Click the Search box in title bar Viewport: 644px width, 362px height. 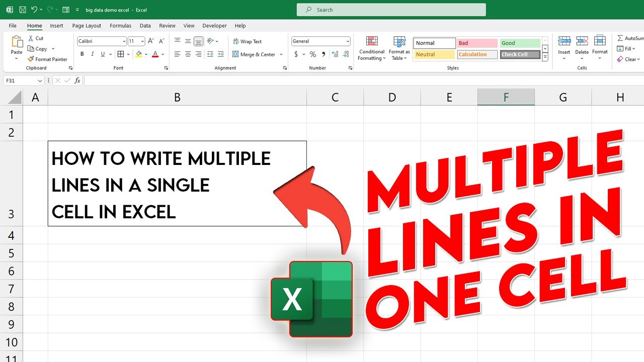pyautogui.click(x=391, y=10)
